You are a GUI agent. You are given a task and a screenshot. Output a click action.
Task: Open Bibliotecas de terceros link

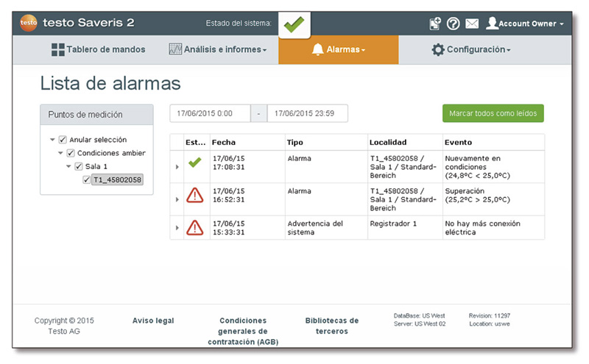click(332, 326)
